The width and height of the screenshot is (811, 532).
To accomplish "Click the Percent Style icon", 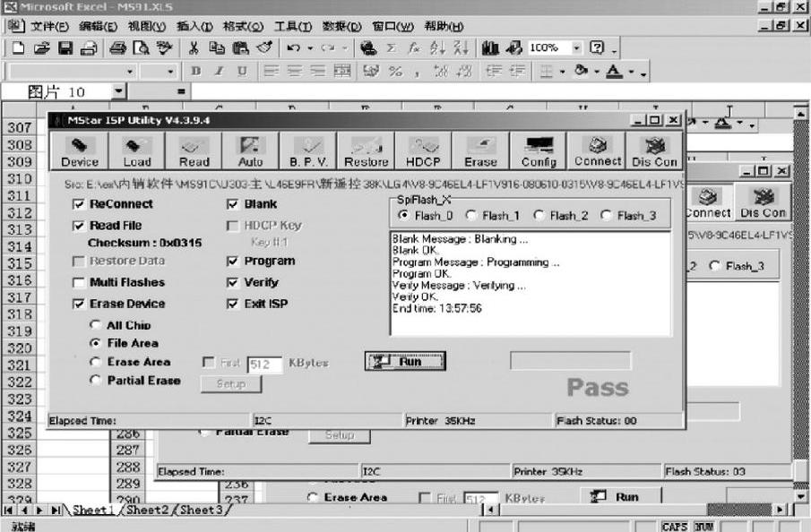I will pyautogui.click(x=396, y=71).
